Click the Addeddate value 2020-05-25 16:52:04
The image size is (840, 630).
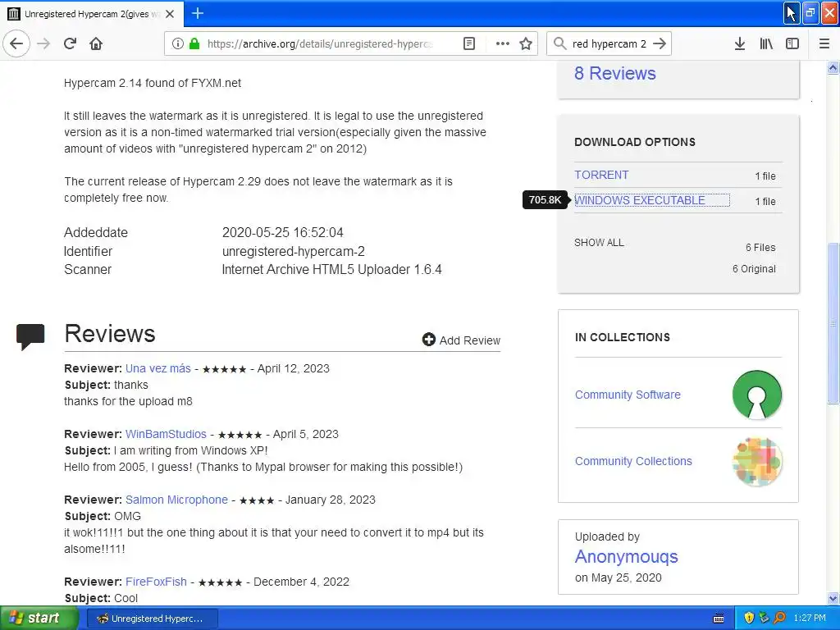pyautogui.click(x=283, y=232)
